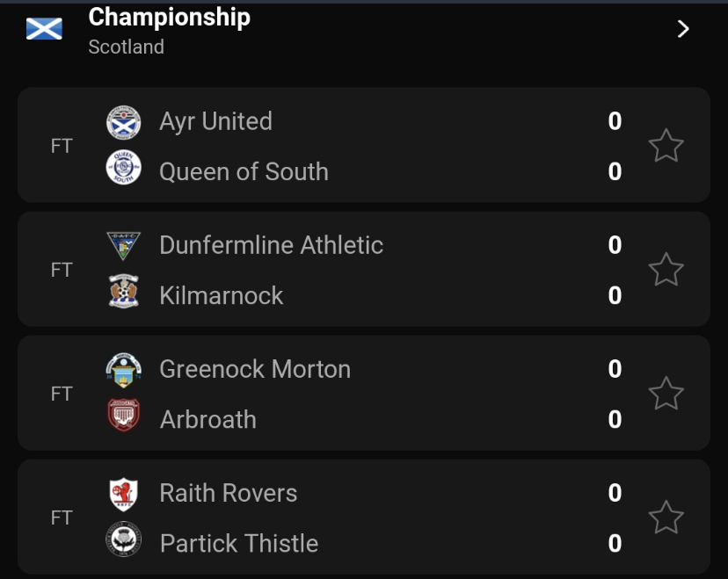Favorite the Ayr United vs Queen of South match
Image resolution: width=728 pixels, height=579 pixels.
pos(666,146)
